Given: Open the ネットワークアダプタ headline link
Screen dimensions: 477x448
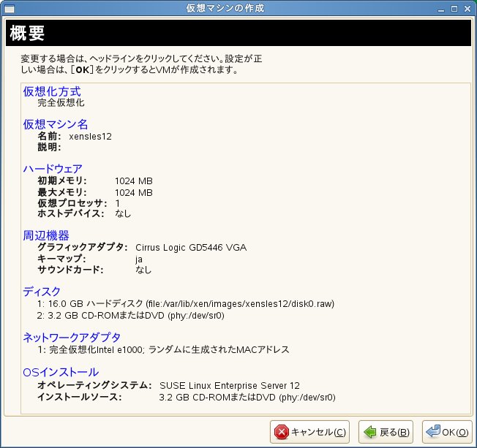Looking at the screenshot, I should 72,338.
